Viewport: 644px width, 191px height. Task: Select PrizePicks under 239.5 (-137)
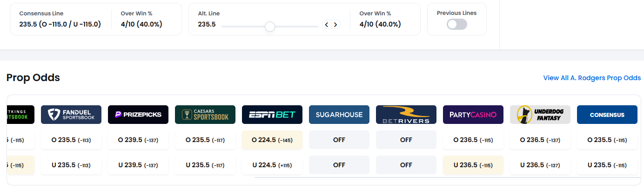pos(138,165)
